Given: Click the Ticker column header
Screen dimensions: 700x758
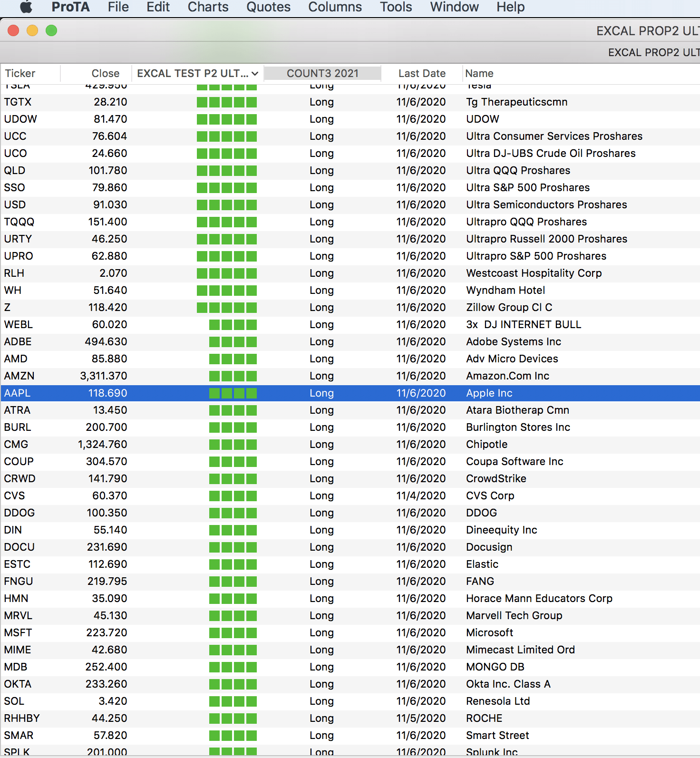Looking at the screenshot, I should pos(20,73).
